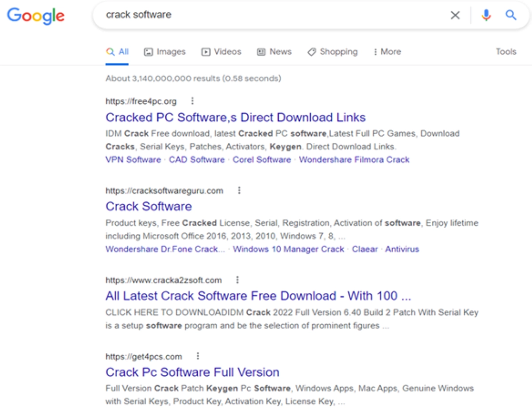The width and height of the screenshot is (532, 413).
Task: Switch to the Videos tab
Action: pos(221,52)
